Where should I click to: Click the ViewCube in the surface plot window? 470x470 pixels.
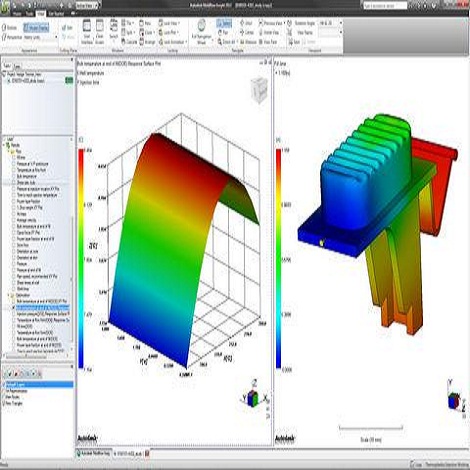259,88
